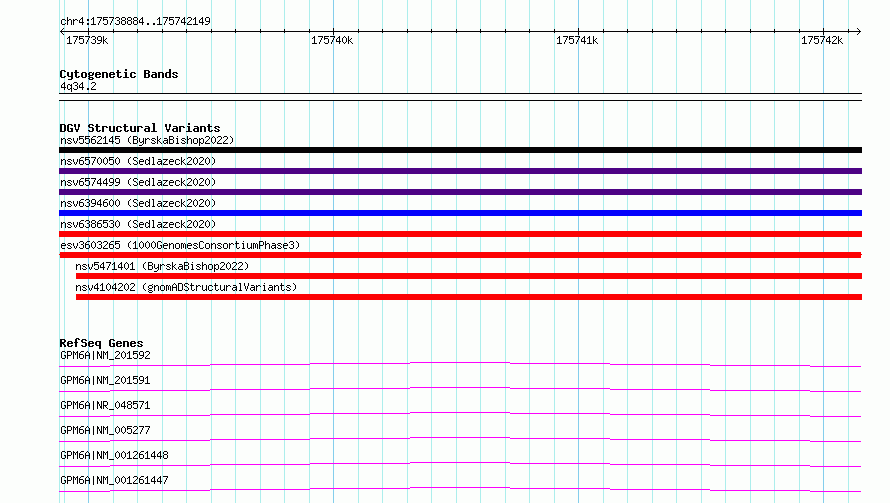Click the RefSeq Genes track heading
The width and height of the screenshot is (890, 503).
coord(101,343)
